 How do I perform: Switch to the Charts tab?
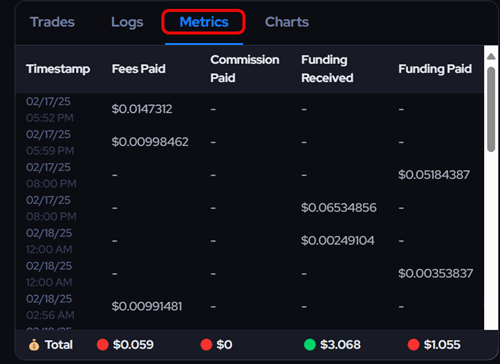(x=287, y=22)
